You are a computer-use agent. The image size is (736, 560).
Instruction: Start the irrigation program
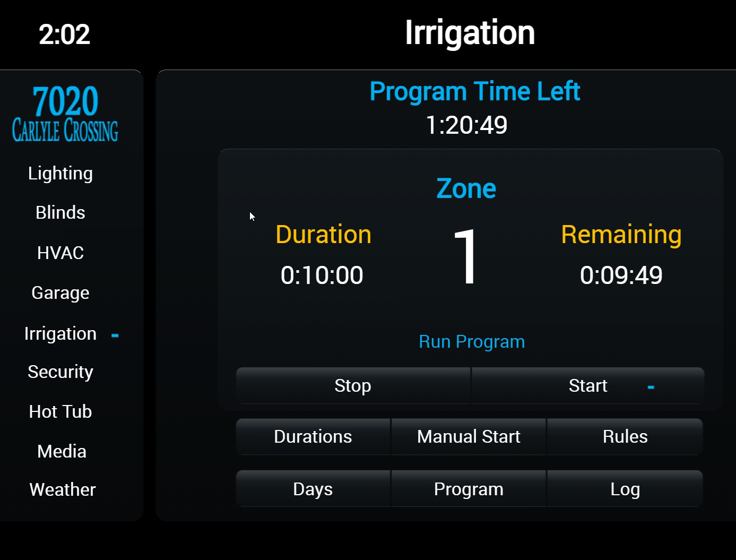588,386
